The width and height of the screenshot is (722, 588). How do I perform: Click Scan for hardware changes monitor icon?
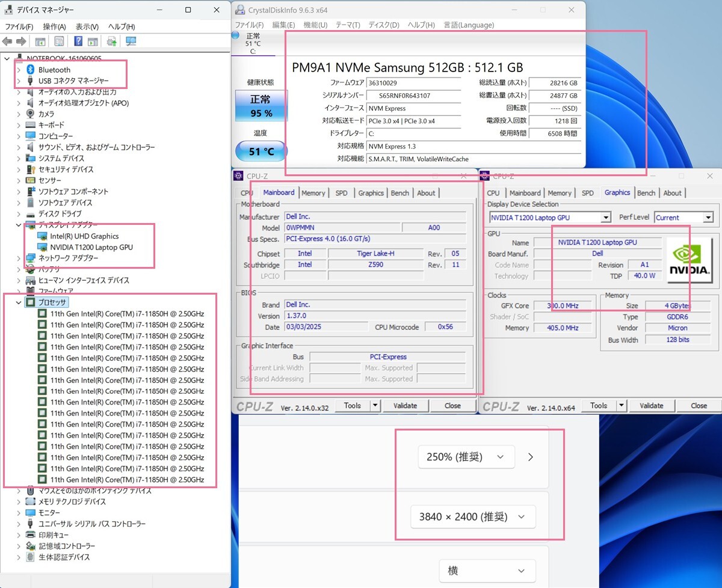[131, 41]
